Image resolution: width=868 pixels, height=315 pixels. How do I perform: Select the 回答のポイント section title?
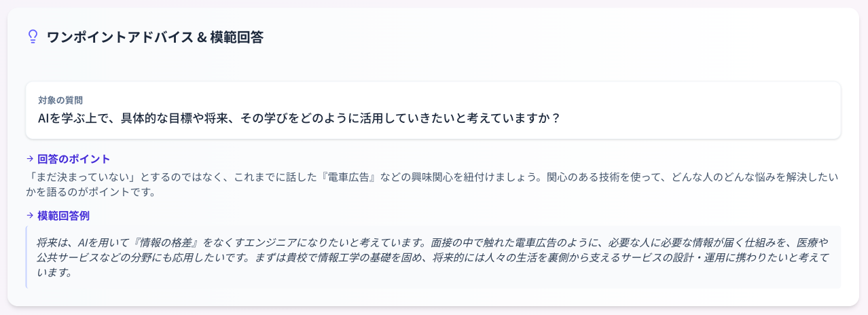point(73,159)
